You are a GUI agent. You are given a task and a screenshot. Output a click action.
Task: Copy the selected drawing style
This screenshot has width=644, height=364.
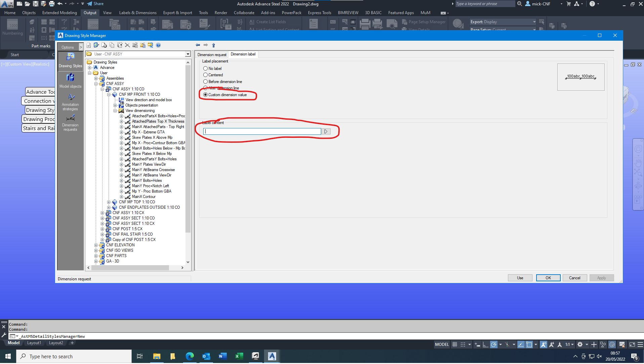[112, 45]
